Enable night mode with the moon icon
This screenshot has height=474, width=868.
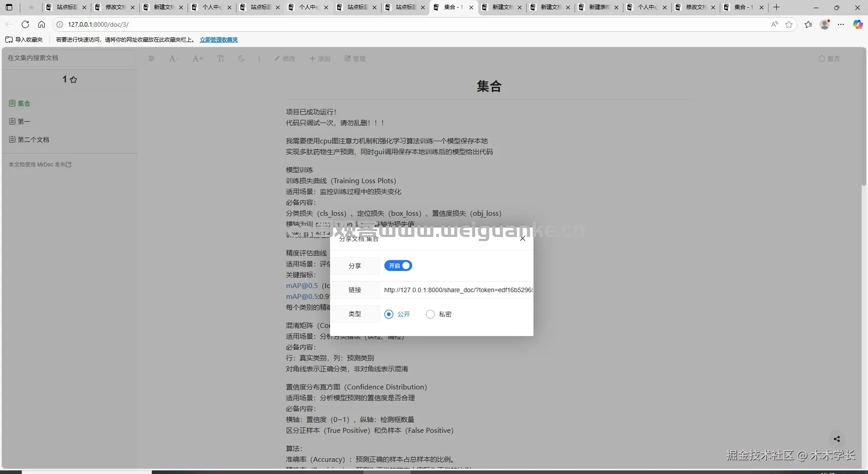click(x=241, y=58)
